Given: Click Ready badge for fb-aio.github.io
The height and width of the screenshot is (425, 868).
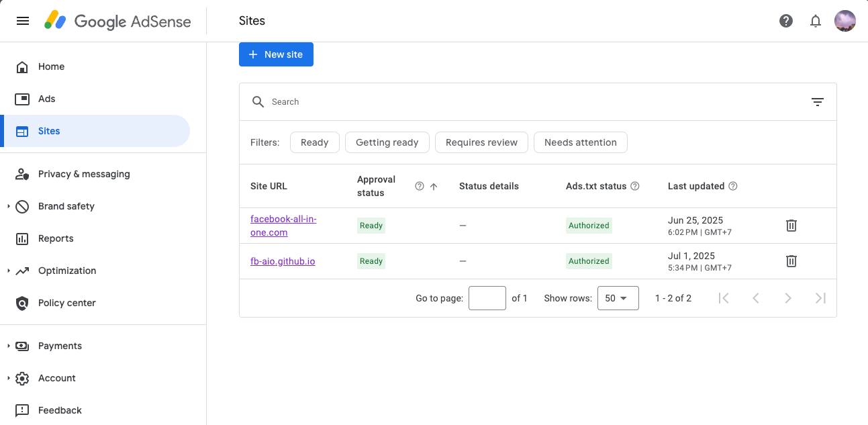Looking at the screenshot, I should point(371,261).
